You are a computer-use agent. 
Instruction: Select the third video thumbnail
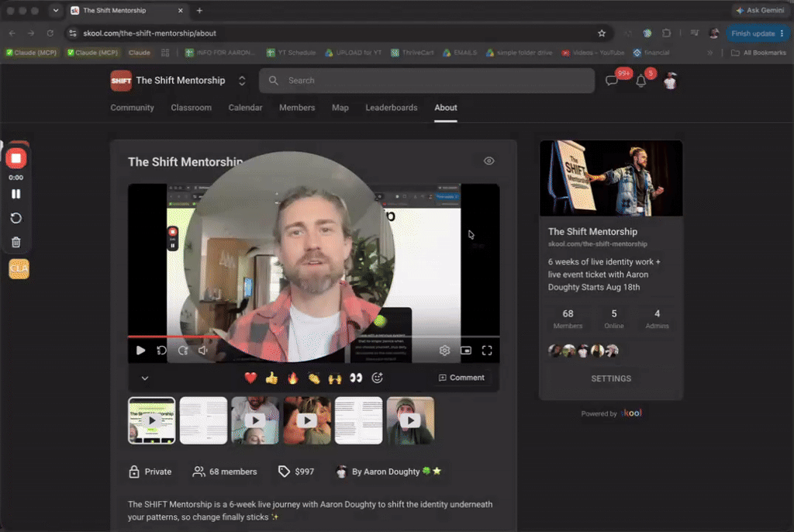[x=255, y=420]
